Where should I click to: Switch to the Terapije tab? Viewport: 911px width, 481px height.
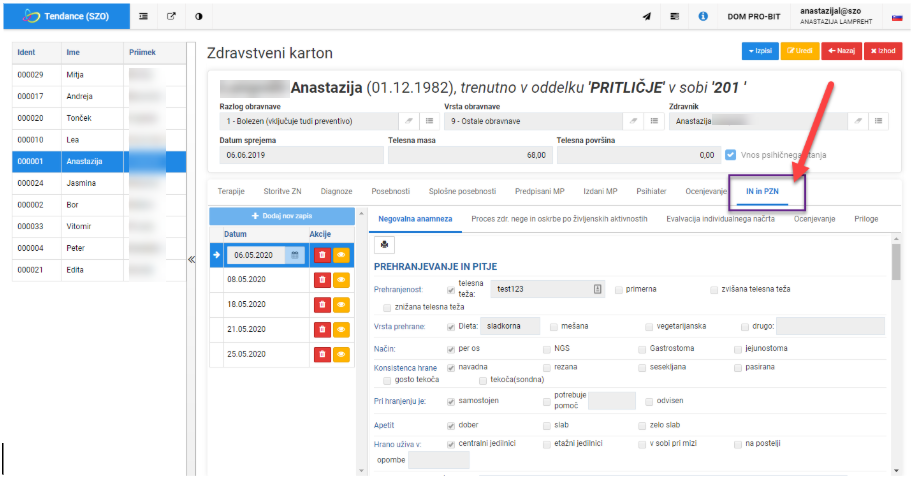click(x=231, y=191)
